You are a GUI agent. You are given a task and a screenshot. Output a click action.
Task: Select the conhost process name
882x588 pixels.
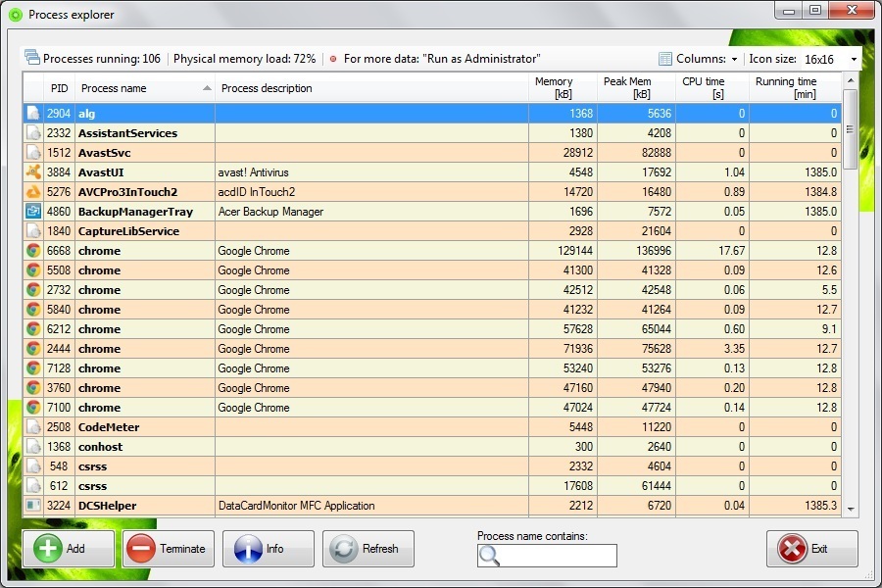(100, 447)
